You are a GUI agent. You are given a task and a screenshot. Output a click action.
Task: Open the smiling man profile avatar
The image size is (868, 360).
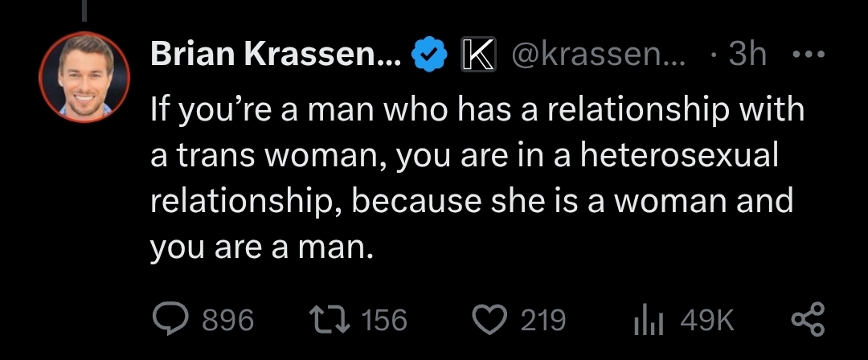pos(84,77)
